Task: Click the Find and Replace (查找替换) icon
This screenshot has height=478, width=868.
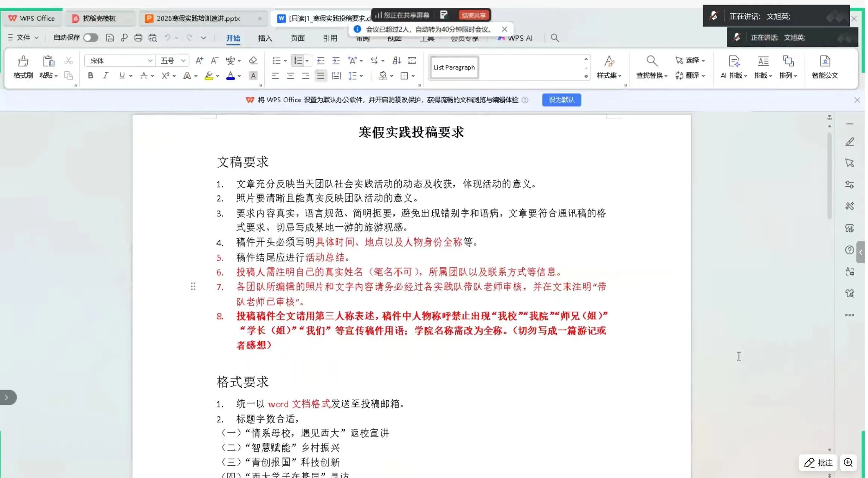Action: tap(651, 61)
